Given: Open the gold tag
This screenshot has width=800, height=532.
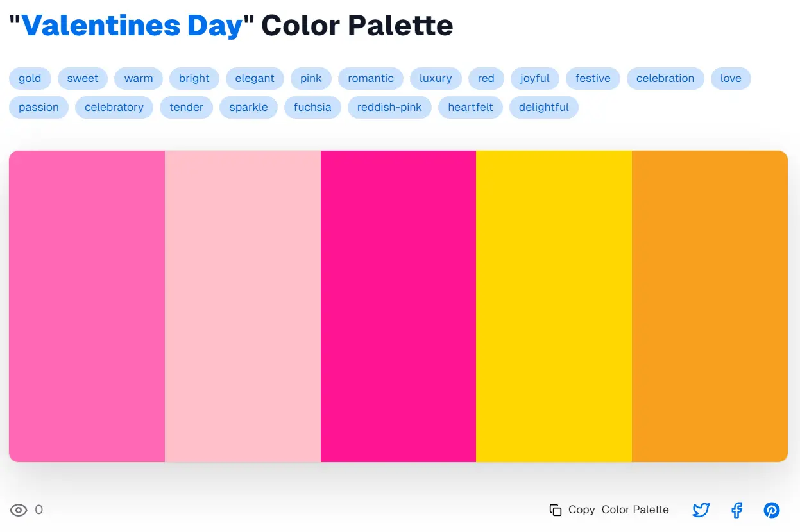Looking at the screenshot, I should (30, 78).
